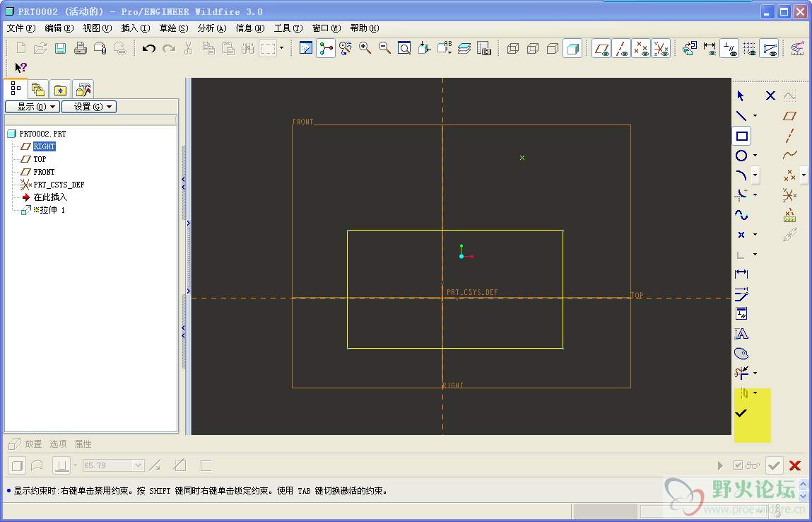
Task: Open the 视图(V) menu
Action: pos(98,28)
